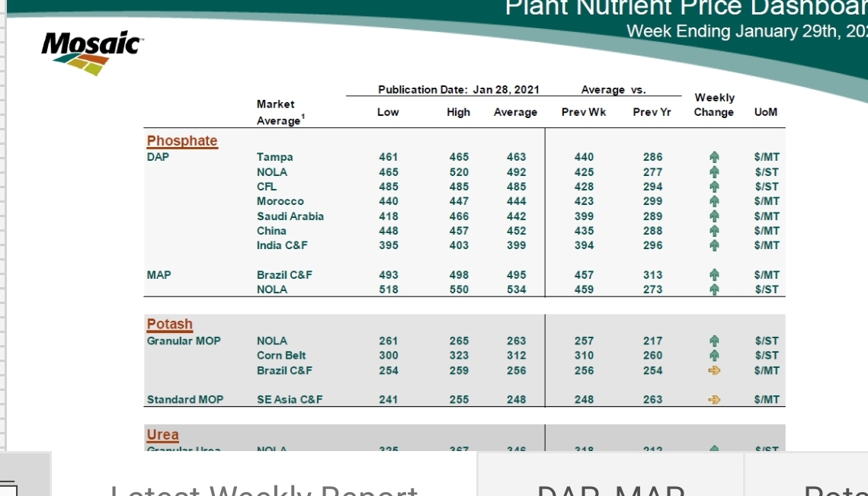The width and height of the screenshot is (868, 496).
Task: Click the Prev Yr column header
Action: (x=652, y=112)
